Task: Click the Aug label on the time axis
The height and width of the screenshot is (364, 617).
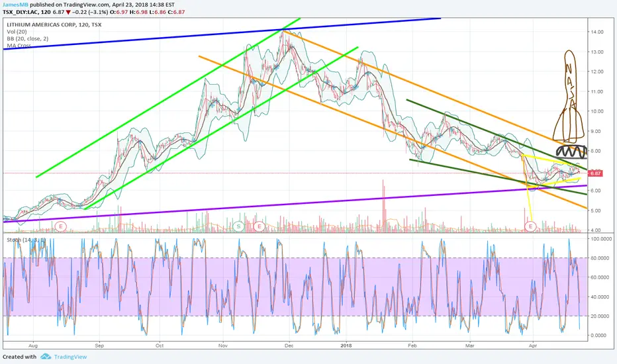Action: click(x=33, y=346)
